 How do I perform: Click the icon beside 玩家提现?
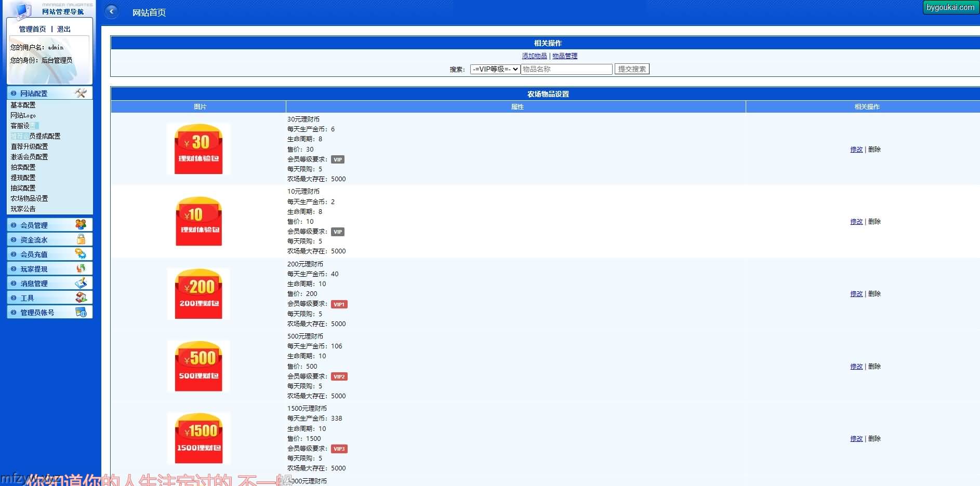(x=81, y=268)
